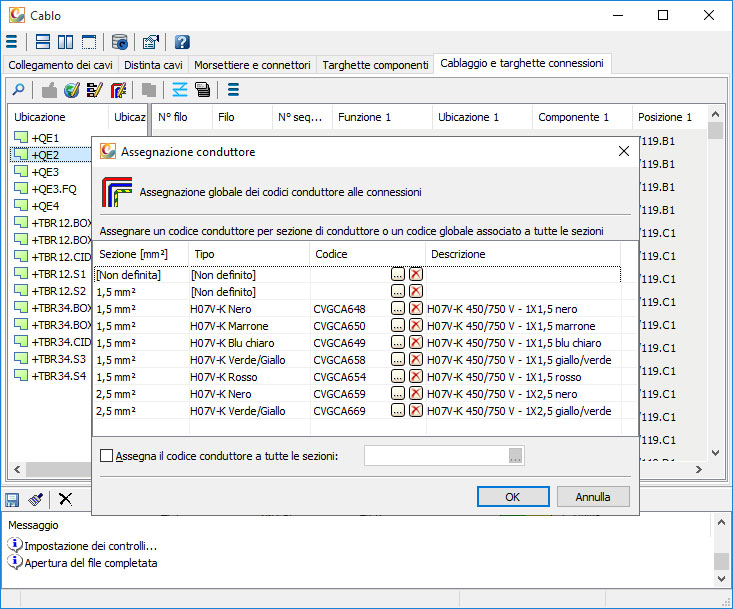Viewport: 733px width, 609px height.
Task: Select +QE3.FQ in location tree
Action: [x=53, y=189]
